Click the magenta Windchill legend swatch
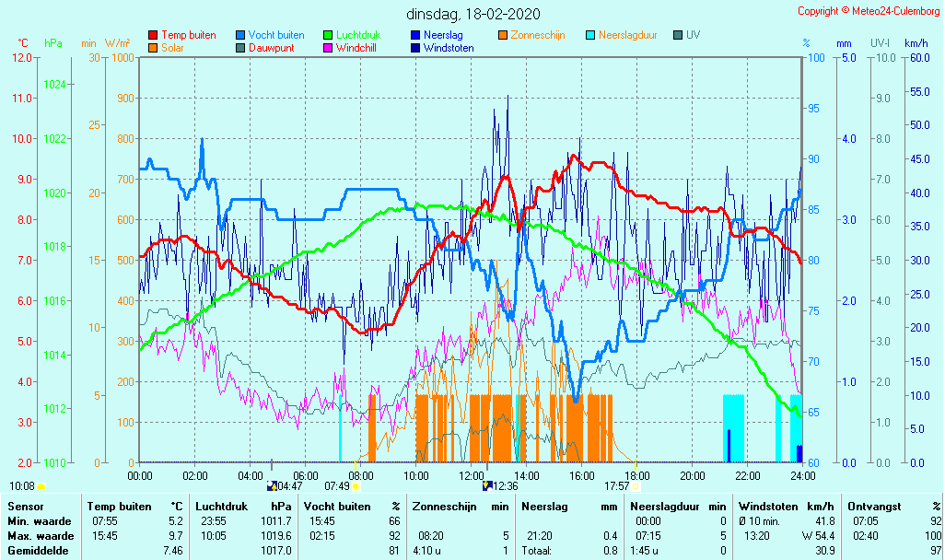Screen dimensions: 945x560 click(x=328, y=48)
